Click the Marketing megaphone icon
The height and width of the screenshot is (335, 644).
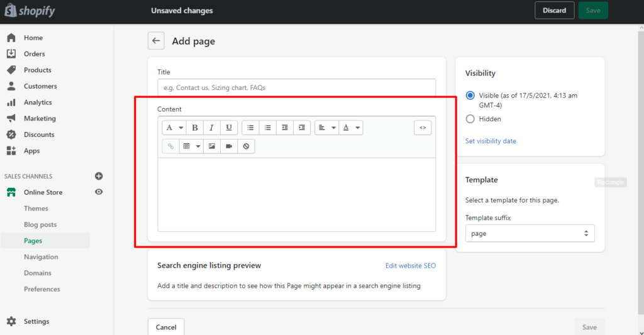tap(11, 118)
